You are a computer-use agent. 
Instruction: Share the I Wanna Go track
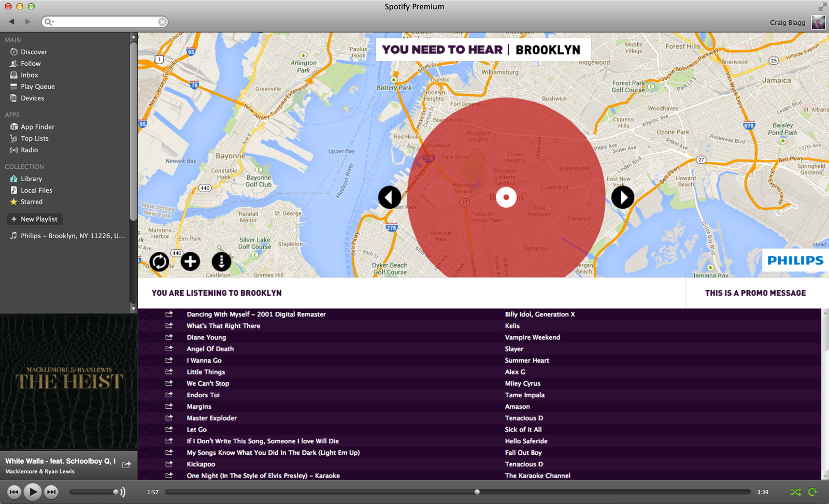(169, 360)
